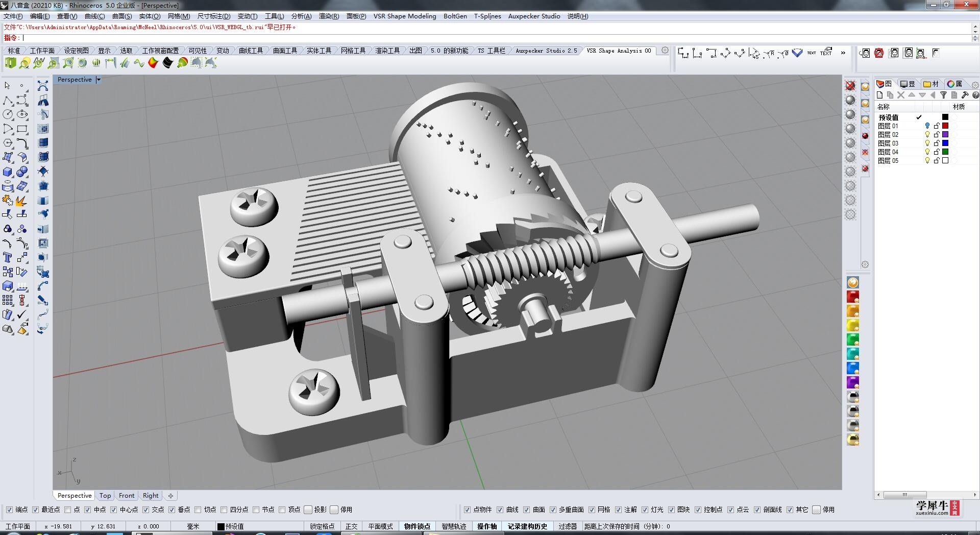This screenshot has width=980, height=535.
Task: Open the T-Splines menu
Action: point(487,16)
